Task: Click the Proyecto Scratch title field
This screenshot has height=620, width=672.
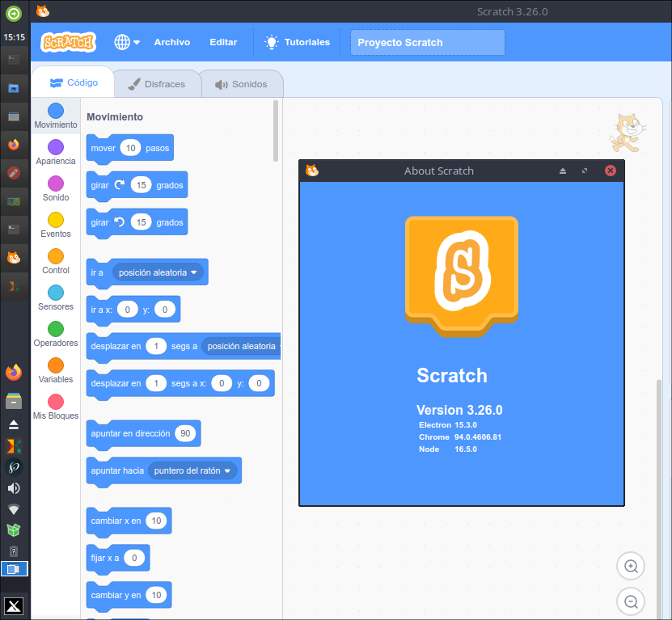Action: (427, 42)
